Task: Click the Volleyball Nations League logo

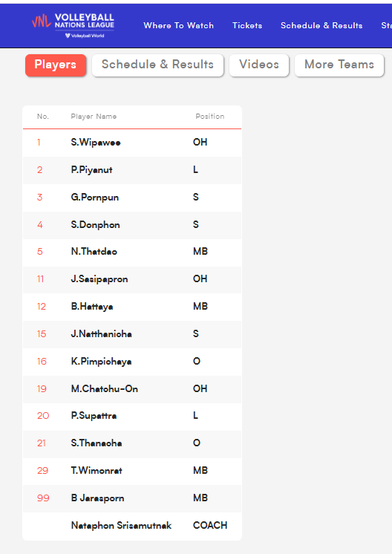Action: pyautogui.click(x=73, y=25)
